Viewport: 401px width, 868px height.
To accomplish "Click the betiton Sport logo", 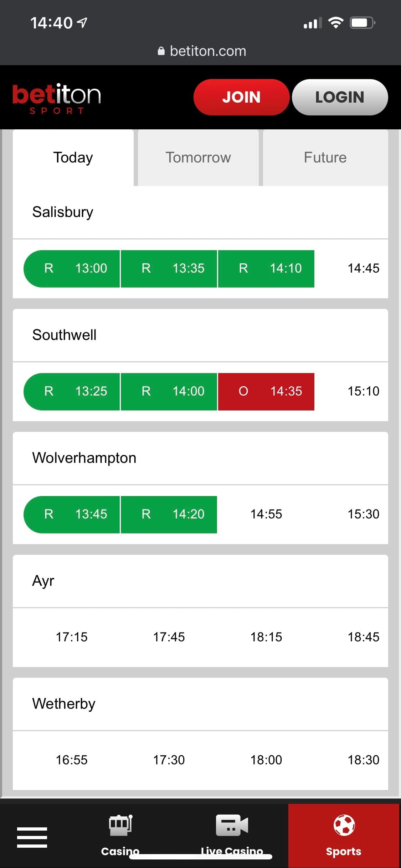I will tap(57, 98).
